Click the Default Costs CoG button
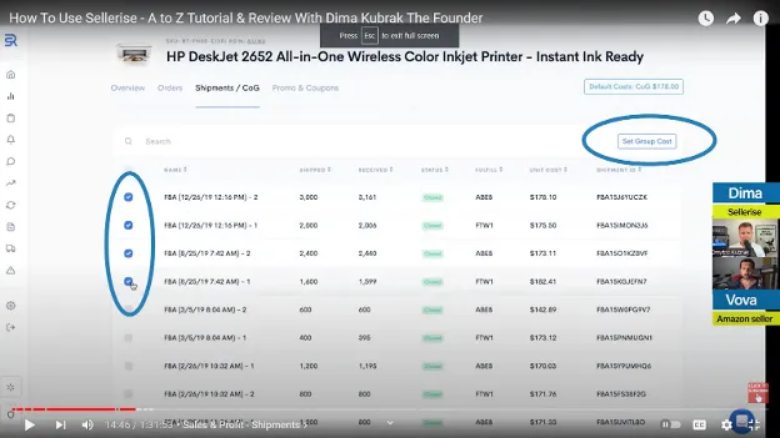 coord(634,87)
